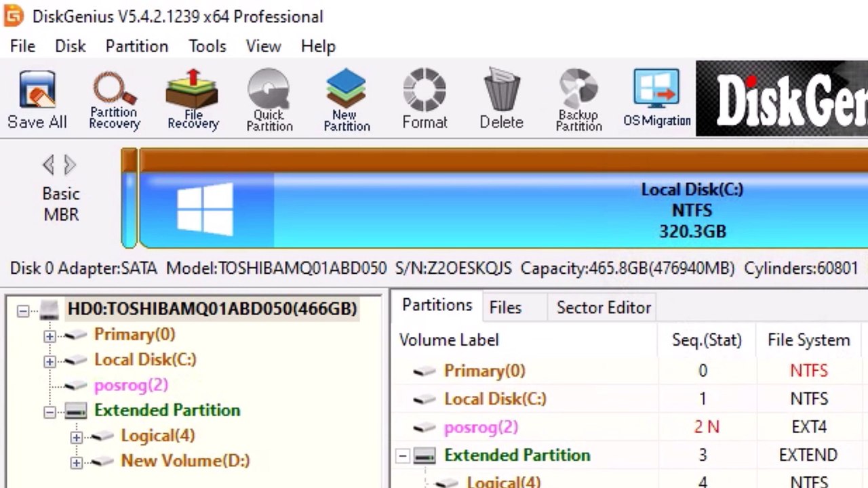Click the EXT4 file system cell

click(808, 427)
